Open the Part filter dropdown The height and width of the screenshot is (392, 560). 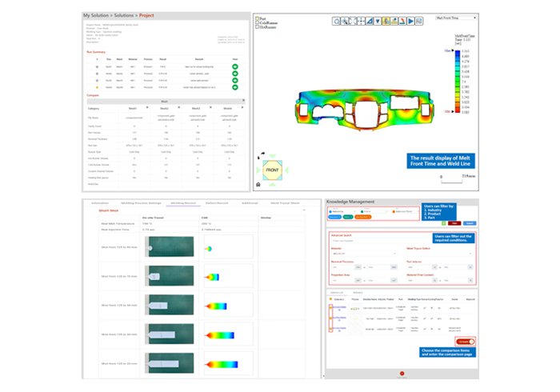point(405,212)
